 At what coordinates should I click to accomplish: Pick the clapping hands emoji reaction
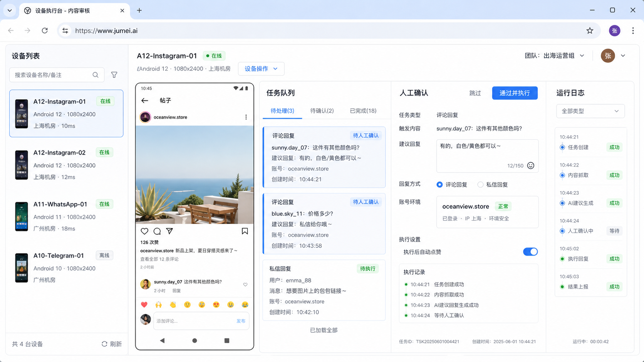coord(173,305)
